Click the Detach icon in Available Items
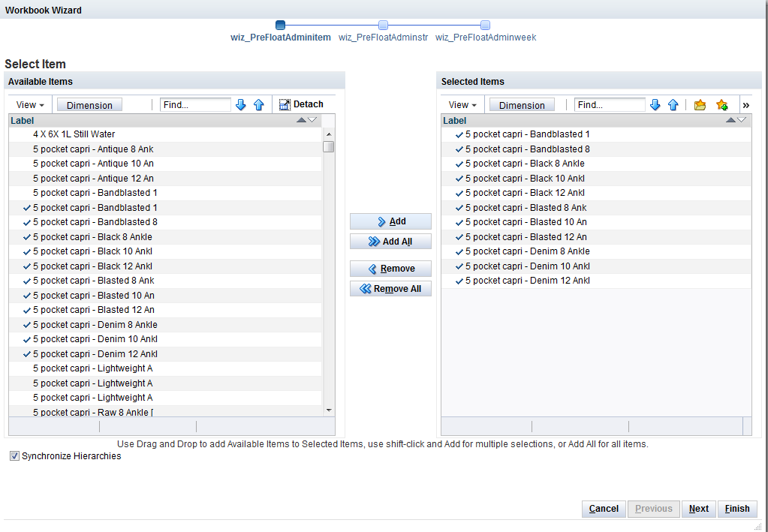Image resolution: width=768 pixels, height=532 pixels. pyautogui.click(x=285, y=105)
